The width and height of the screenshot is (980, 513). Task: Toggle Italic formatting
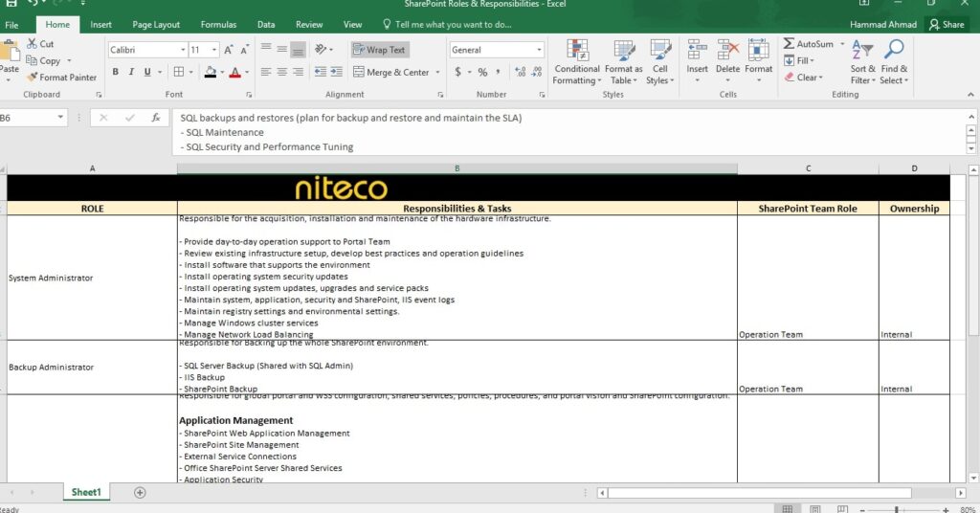point(131,72)
